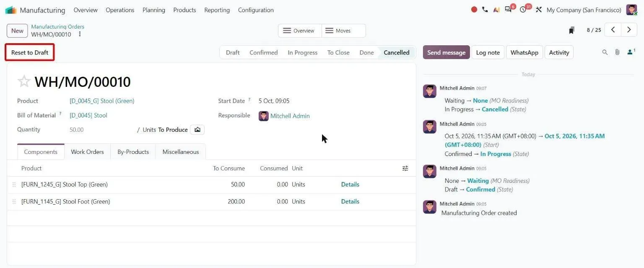The width and height of the screenshot is (644, 268).
Task: Switch to Work Orders tab
Action: [87, 152]
